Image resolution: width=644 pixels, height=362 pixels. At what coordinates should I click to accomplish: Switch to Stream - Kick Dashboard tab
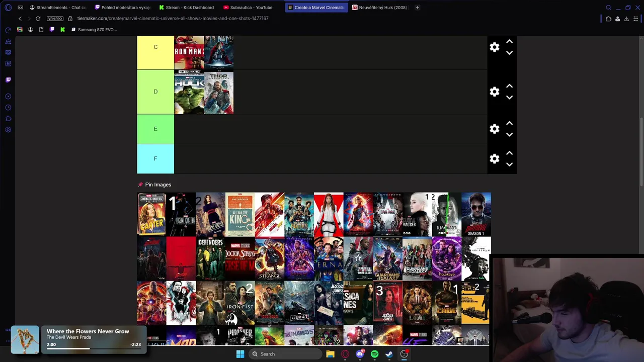click(187, 8)
